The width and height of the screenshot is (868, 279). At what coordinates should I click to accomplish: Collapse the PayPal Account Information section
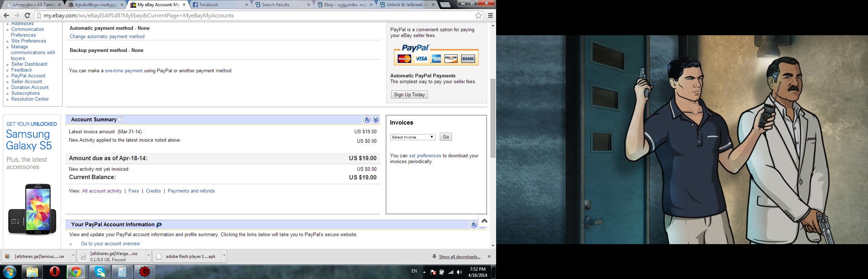474,225
